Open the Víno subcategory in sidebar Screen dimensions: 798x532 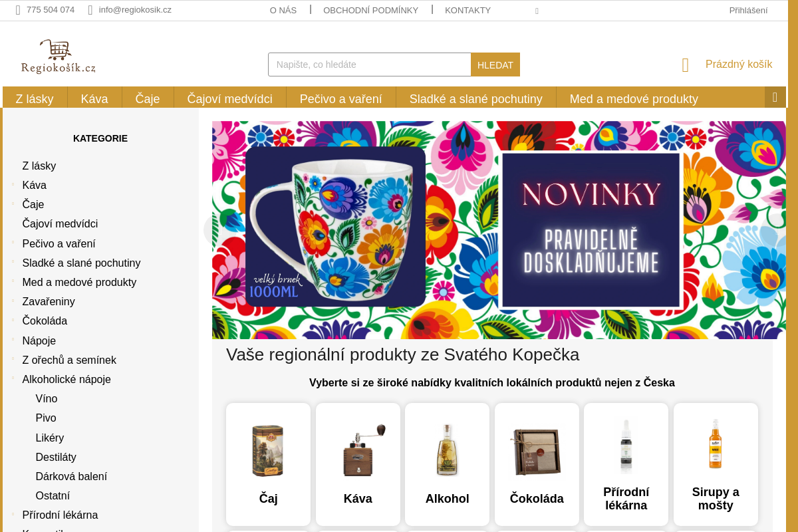[47, 398]
